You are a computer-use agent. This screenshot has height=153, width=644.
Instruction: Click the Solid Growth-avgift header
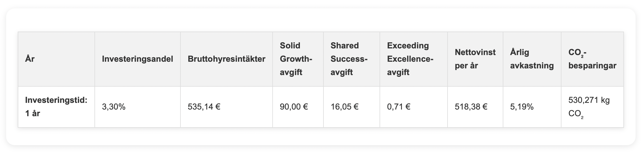(296, 59)
